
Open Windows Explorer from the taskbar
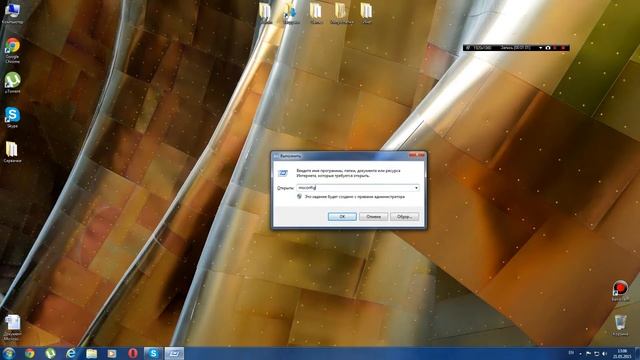(x=91, y=353)
